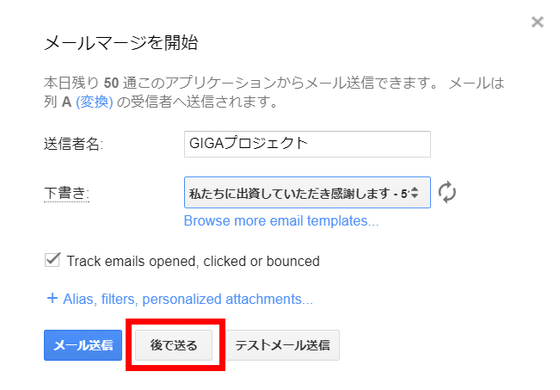560x390 pixels.
Task: Toggle Track emails opened, clicked or bounced checkbox
Action: tap(52, 260)
